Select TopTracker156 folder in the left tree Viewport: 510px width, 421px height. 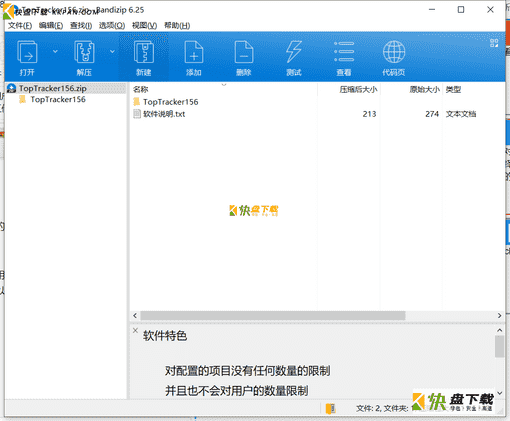(58, 99)
